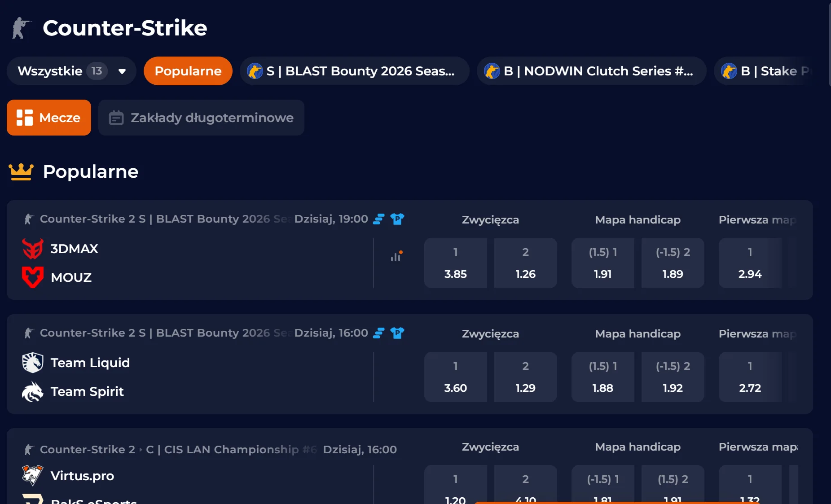Image resolution: width=831 pixels, height=504 pixels.
Task: Click the stream icon for Liquid vs Spirit match
Action: pos(379,333)
